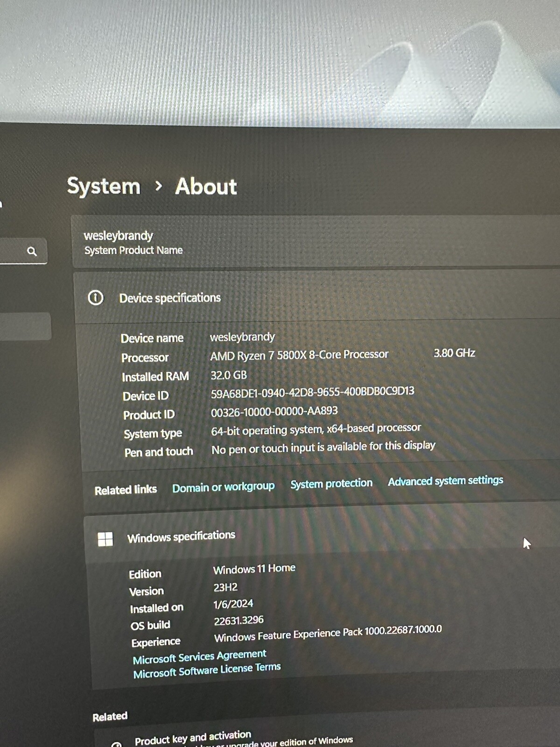Viewport: 560px width, 747px height.
Task: Select No pen or touch input text
Action: (x=323, y=447)
